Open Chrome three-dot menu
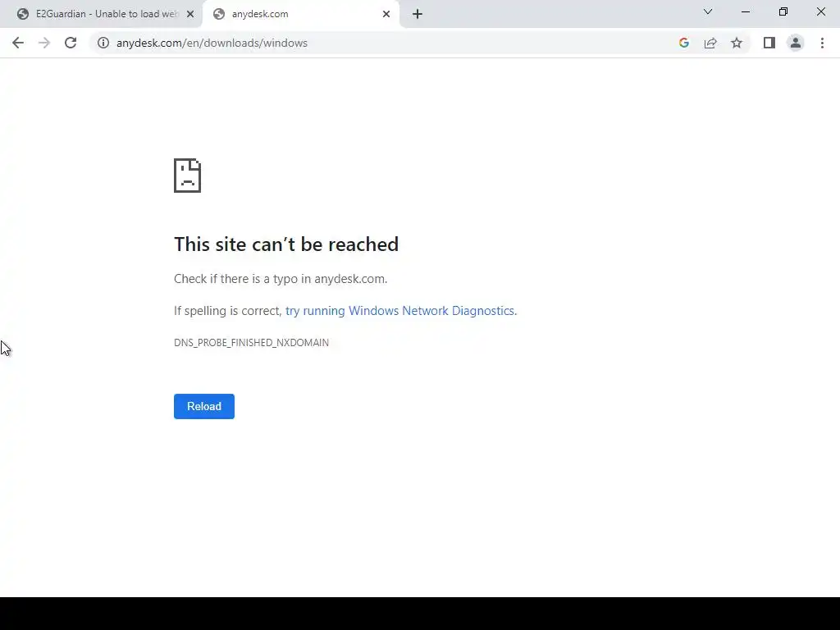This screenshot has width=840, height=630. point(822,43)
